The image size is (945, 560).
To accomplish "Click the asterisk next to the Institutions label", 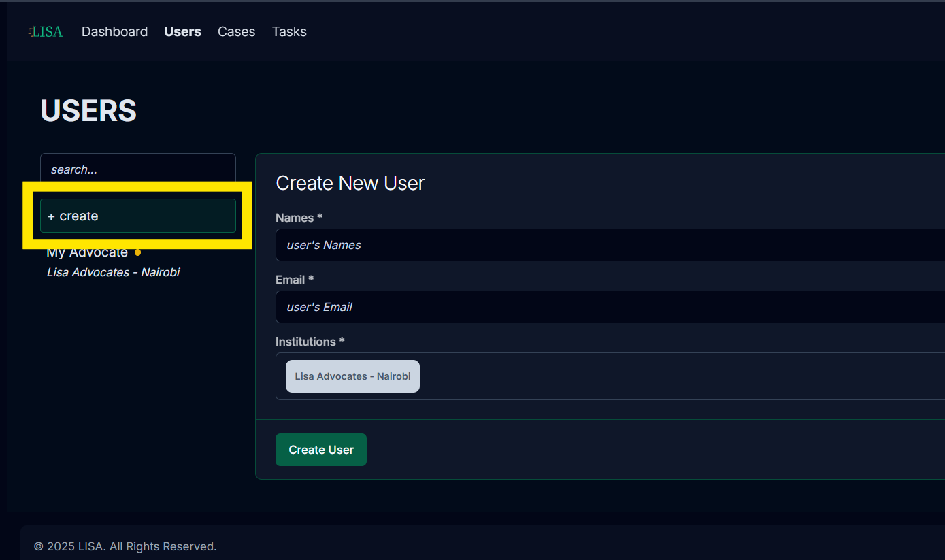I will [x=342, y=341].
